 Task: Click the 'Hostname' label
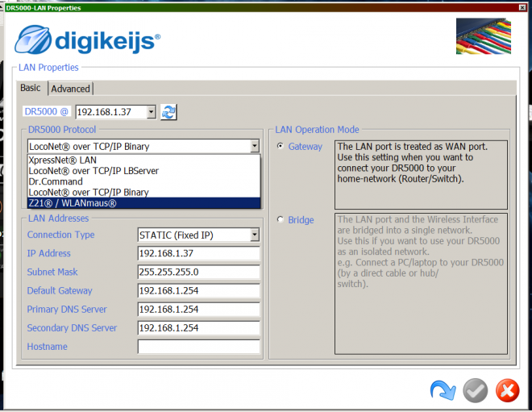point(48,347)
